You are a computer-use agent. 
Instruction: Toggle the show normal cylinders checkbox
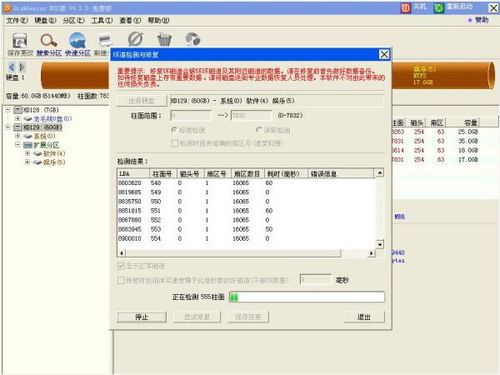[121, 266]
